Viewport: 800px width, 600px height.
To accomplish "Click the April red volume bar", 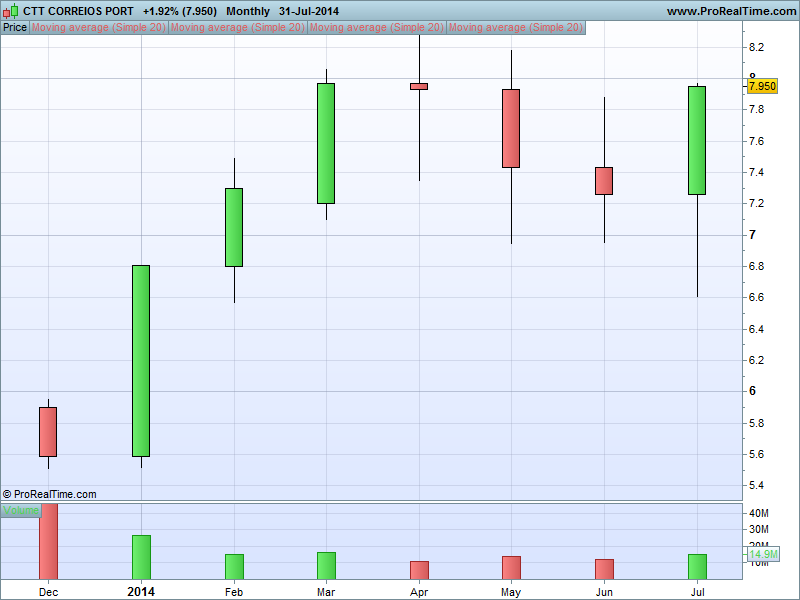I will [419, 570].
